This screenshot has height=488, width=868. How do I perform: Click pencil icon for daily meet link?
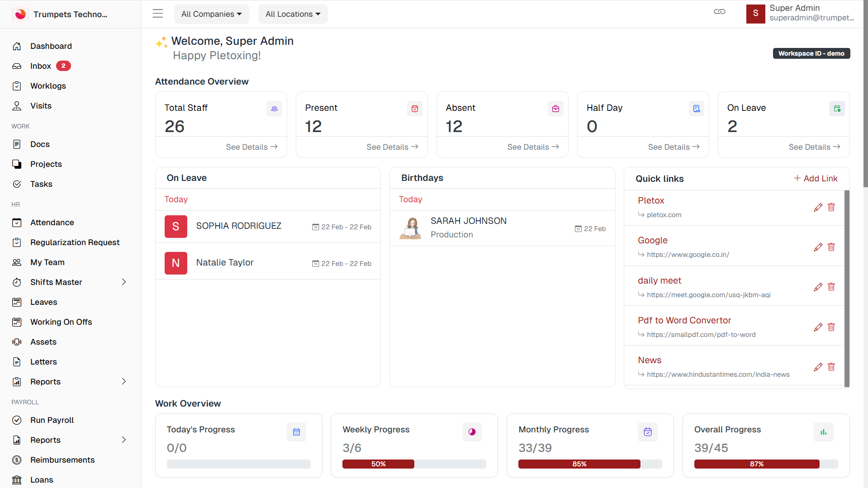[x=818, y=287]
